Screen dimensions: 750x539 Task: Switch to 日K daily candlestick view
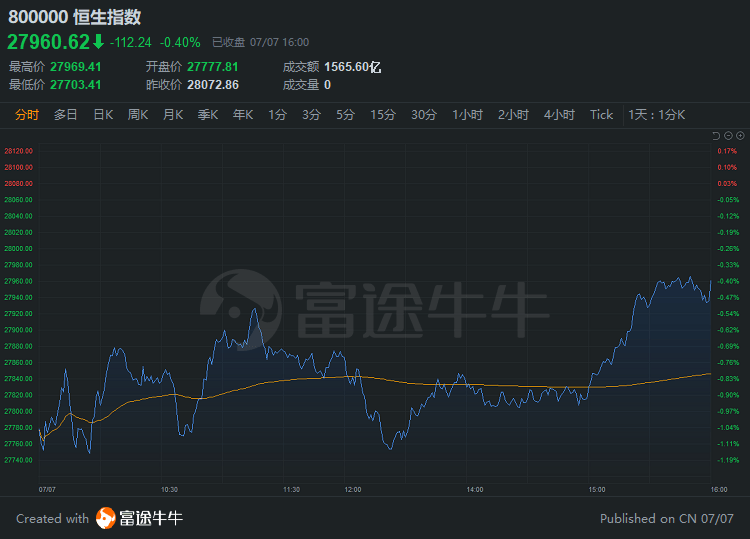tap(103, 115)
